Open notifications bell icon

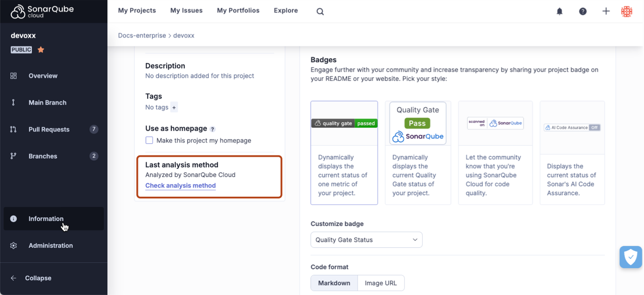click(559, 11)
